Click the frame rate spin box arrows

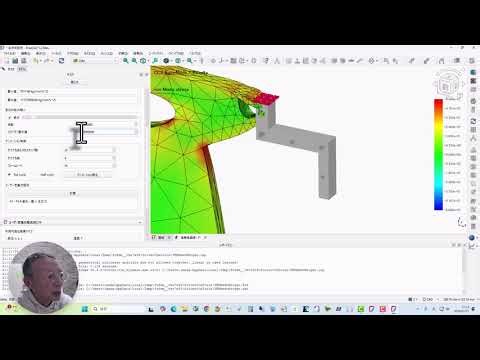[114, 166]
